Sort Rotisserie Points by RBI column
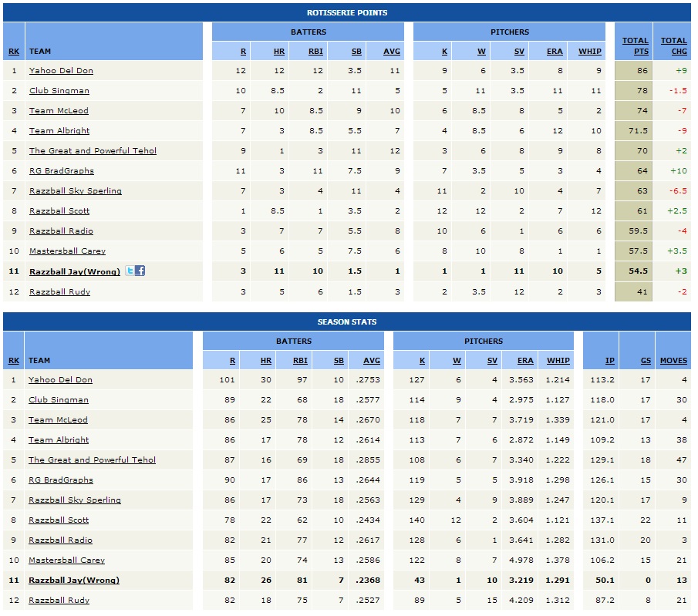 pos(315,51)
